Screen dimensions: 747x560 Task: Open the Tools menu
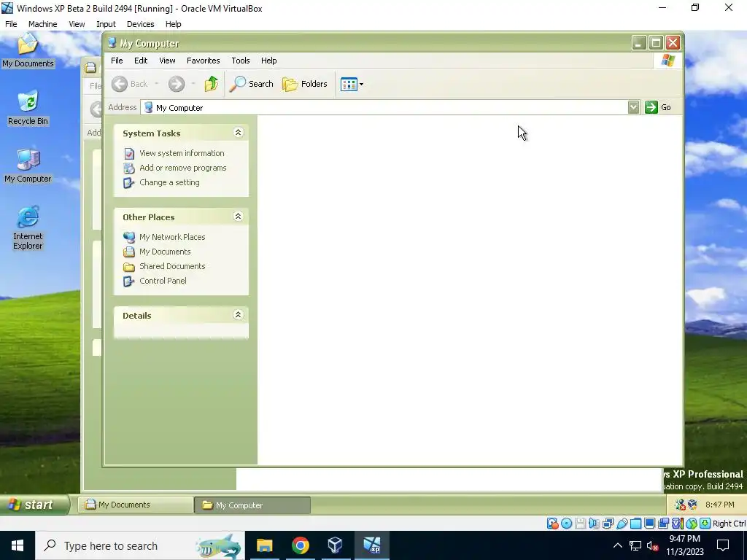tap(241, 61)
